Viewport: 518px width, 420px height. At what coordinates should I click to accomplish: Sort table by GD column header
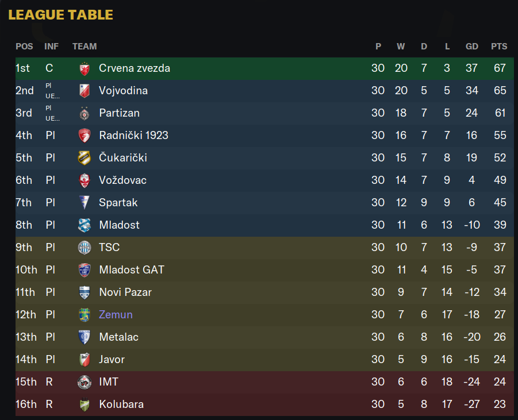(471, 47)
